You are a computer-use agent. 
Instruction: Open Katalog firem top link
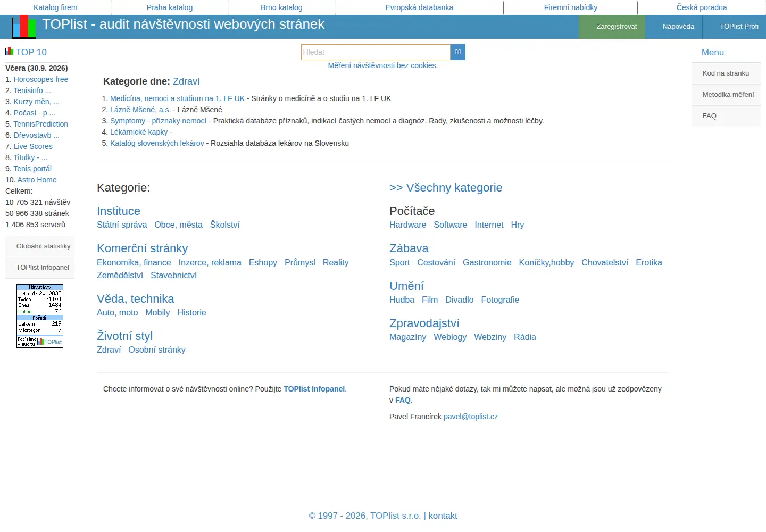coord(55,7)
